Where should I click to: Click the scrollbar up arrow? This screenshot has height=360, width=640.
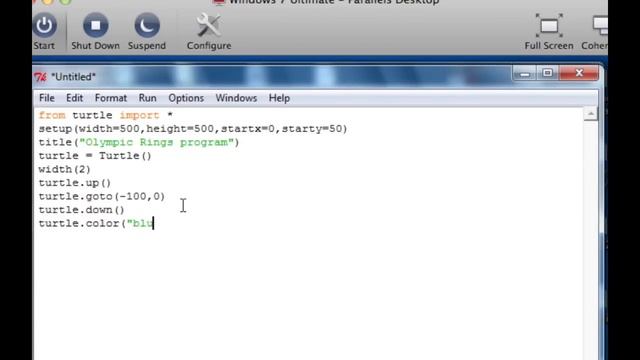(590, 114)
